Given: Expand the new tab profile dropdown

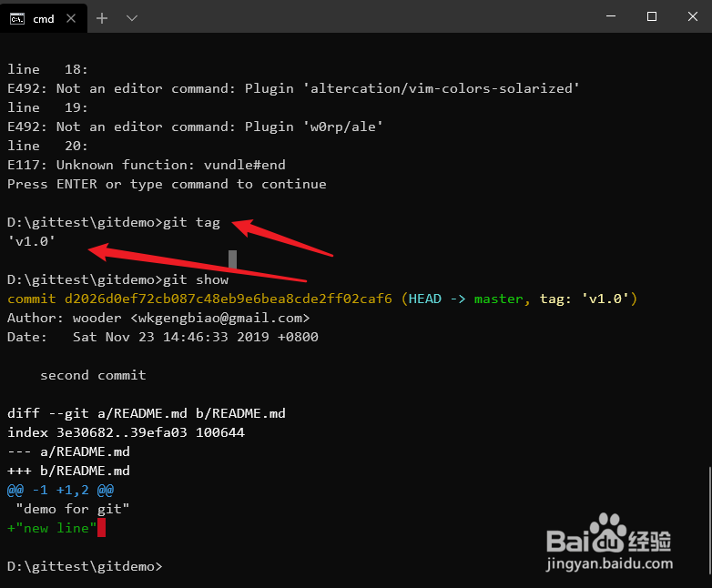Looking at the screenshot, I should point(132,18).
